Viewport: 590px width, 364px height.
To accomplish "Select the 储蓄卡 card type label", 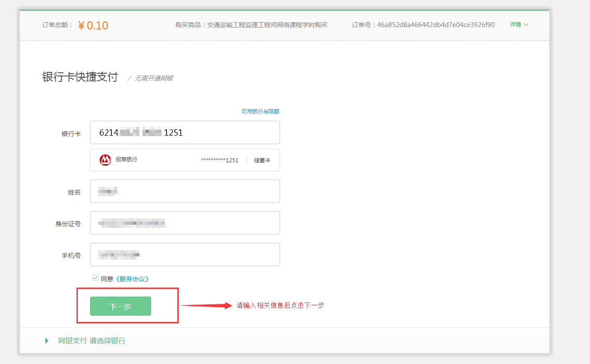I will pos(262,160).
